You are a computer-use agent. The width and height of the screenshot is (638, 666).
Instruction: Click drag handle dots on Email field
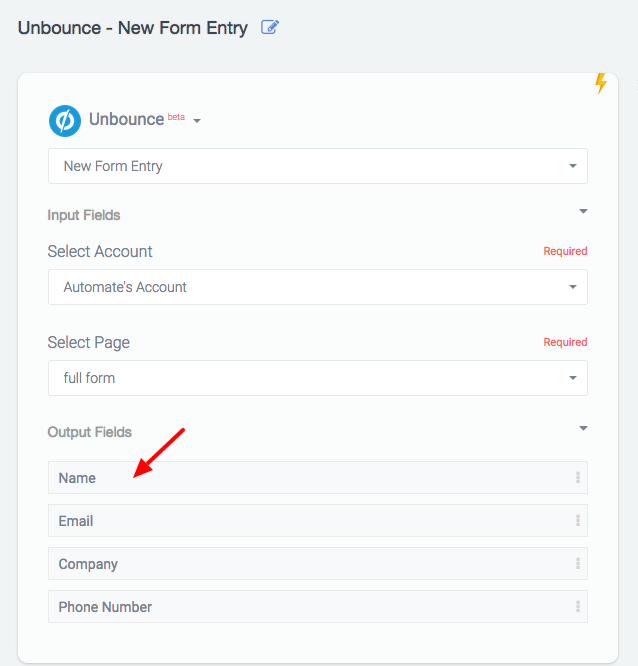578,520
